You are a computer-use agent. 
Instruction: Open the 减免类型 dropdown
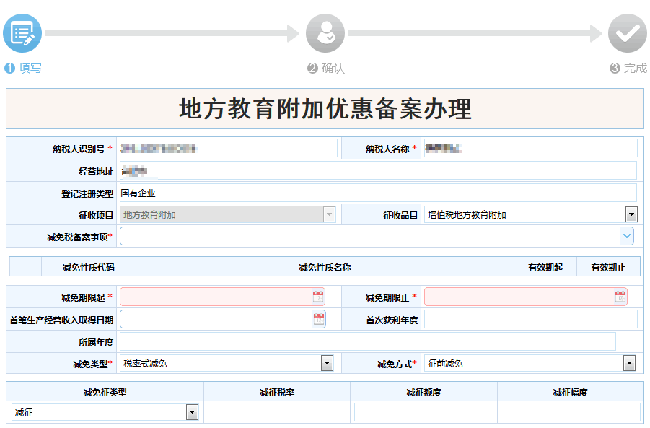pyautogui.click(x=327, y=363)
